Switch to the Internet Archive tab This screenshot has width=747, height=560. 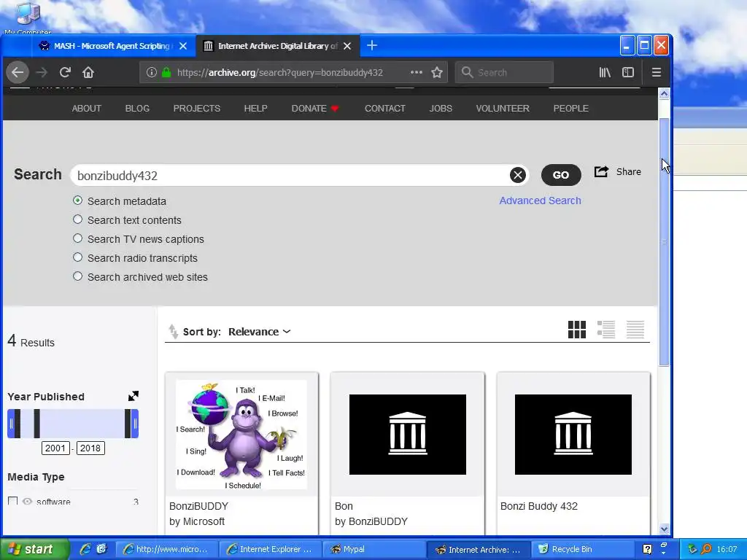pos(277,46)
